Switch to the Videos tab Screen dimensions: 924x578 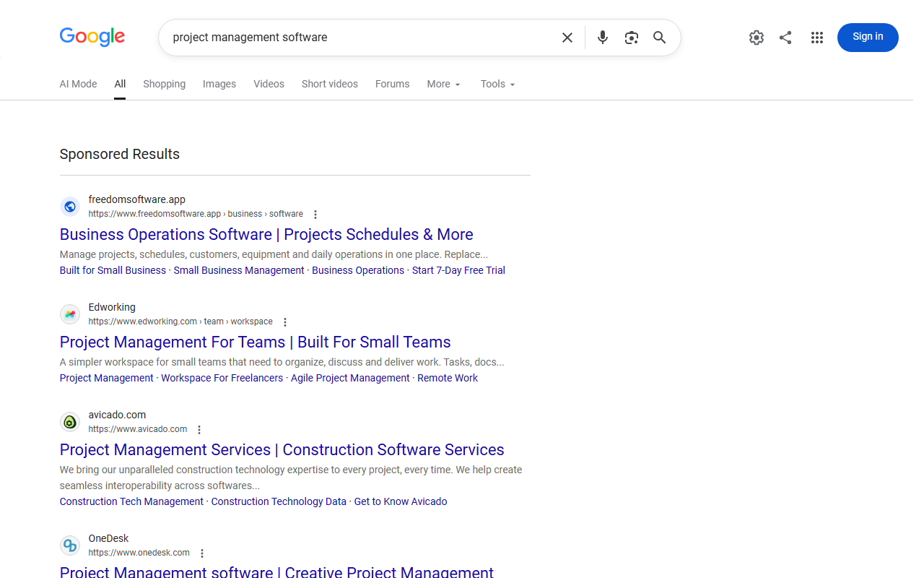pyautogui.click(x=269, y=84)
